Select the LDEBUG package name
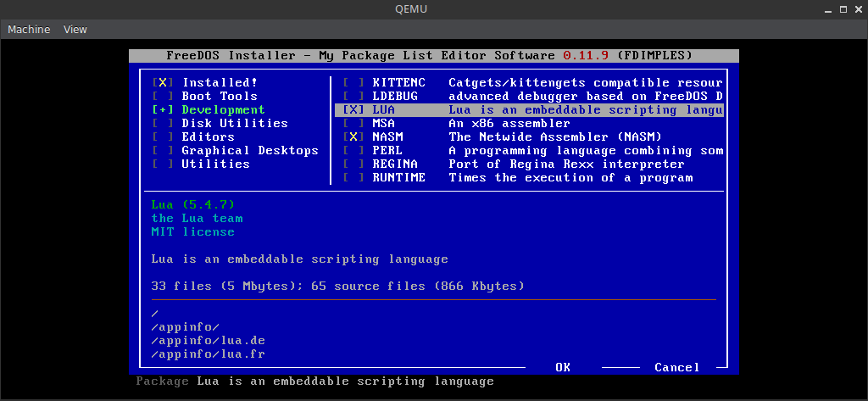 (x=395, y=97)
